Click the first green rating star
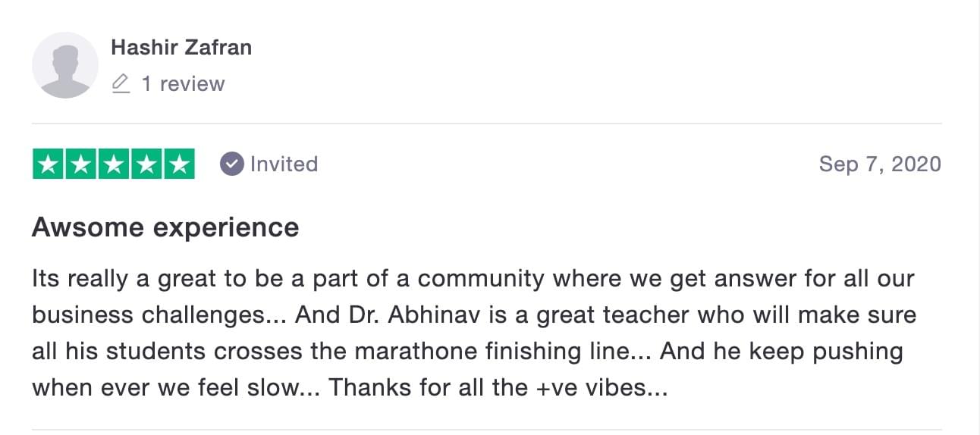The image size is (980, 435). [x=49, y=164]
